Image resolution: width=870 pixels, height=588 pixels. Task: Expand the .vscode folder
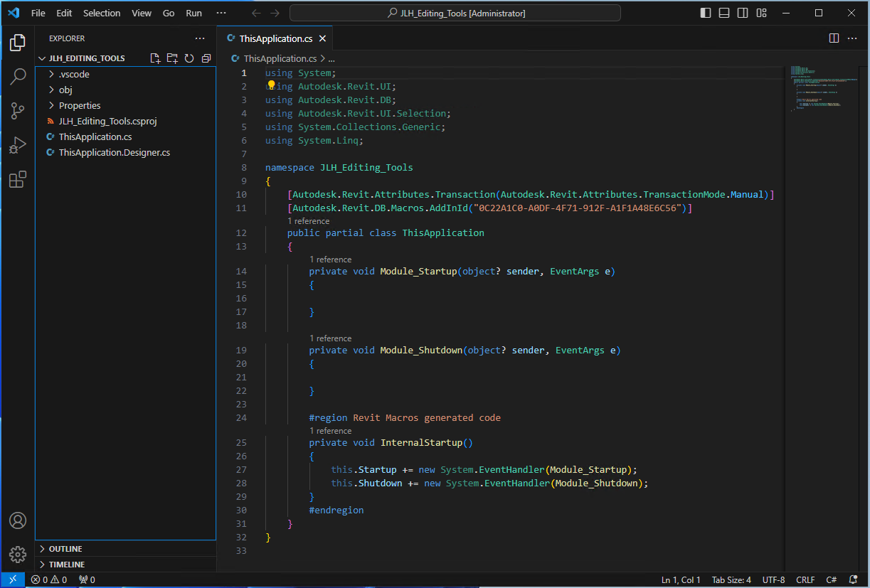[x=73, y=74]
